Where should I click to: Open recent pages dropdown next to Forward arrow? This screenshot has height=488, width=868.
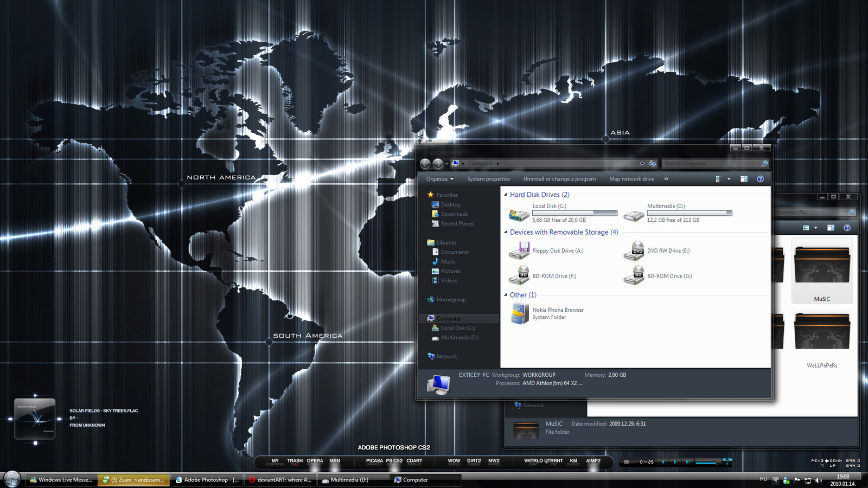pos(446,163)
